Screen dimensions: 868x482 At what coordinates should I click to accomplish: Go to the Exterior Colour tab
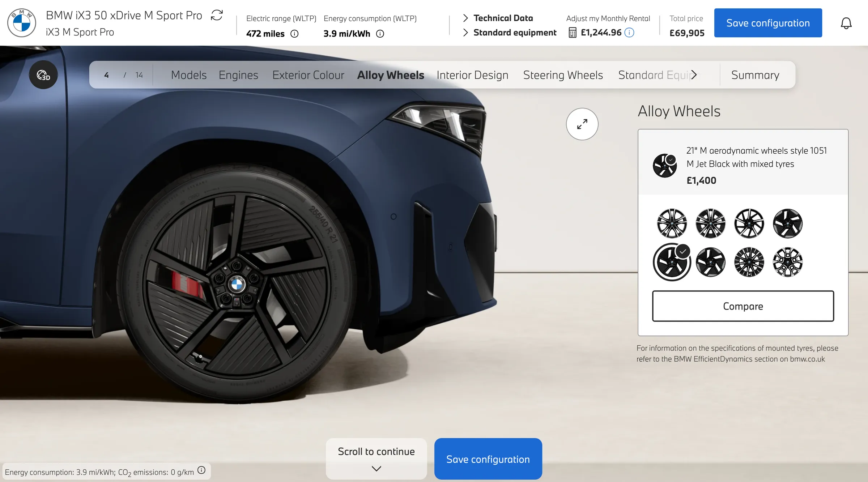(x=308, y=75)
